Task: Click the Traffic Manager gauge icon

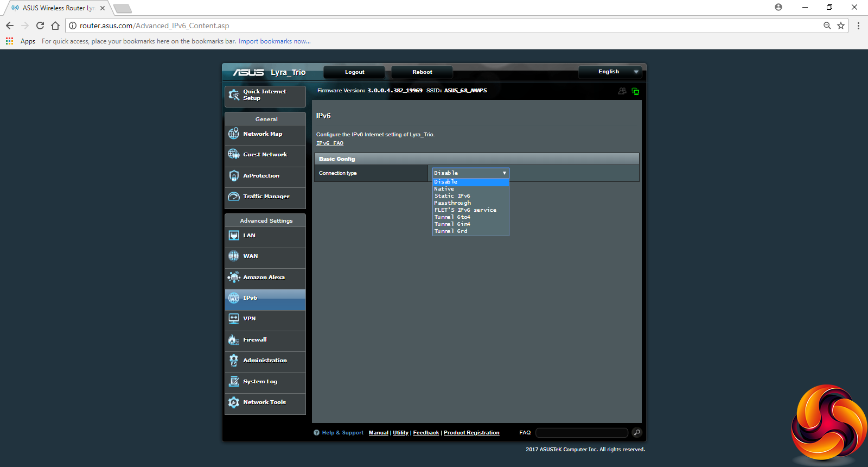Action: point(234,197)
